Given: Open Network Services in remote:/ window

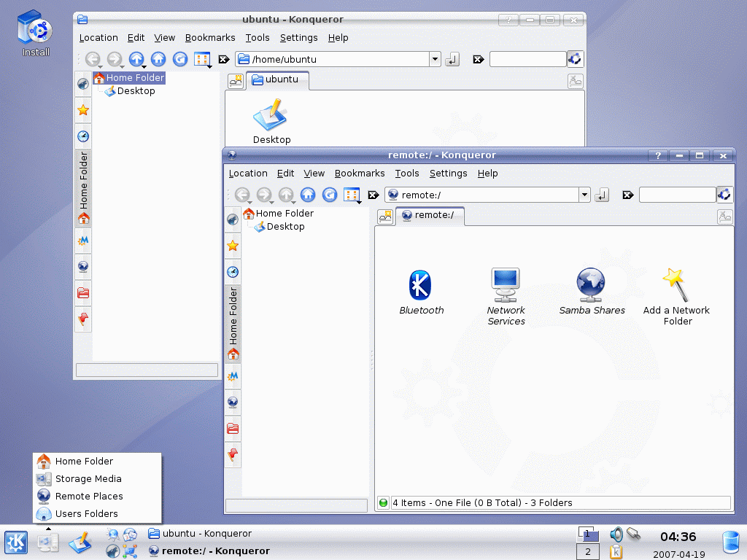Looking at the screenshot, I should [506, 296].
